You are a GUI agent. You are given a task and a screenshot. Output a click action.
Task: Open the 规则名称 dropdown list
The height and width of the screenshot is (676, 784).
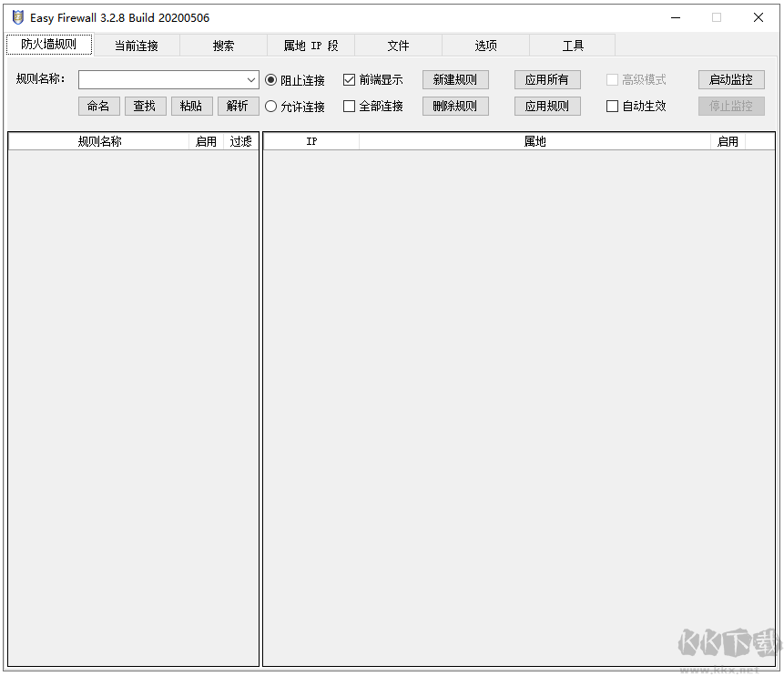[x=251, y=79]
